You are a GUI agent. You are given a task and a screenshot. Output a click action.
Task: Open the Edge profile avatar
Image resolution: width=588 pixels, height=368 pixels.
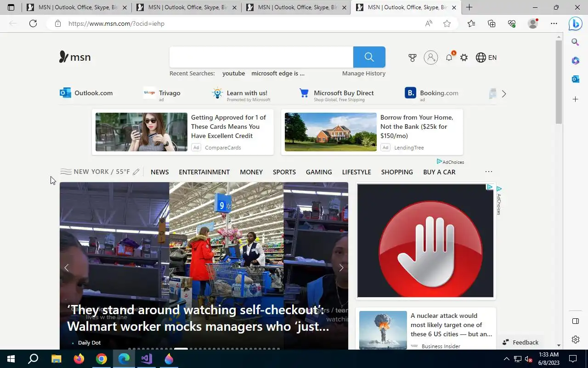(533, 23)
